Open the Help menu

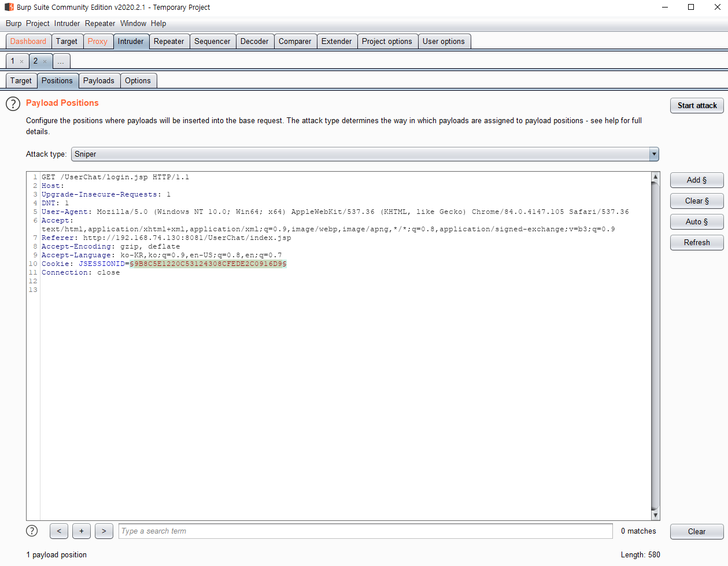[x=158, y=24]
